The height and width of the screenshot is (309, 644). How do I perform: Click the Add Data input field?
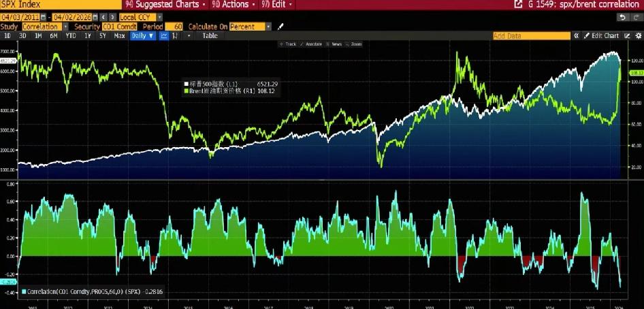click(532, 35)
